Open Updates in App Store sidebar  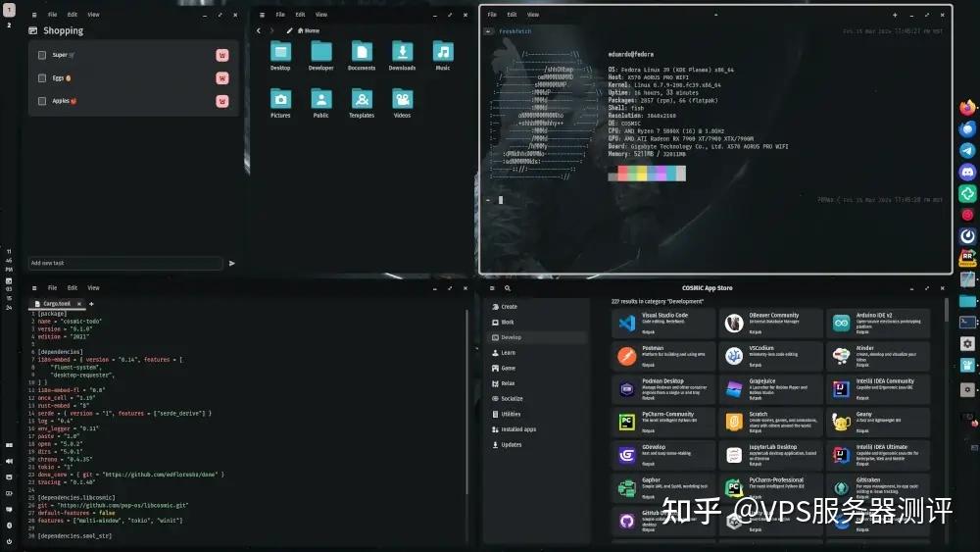coord(536,444)
